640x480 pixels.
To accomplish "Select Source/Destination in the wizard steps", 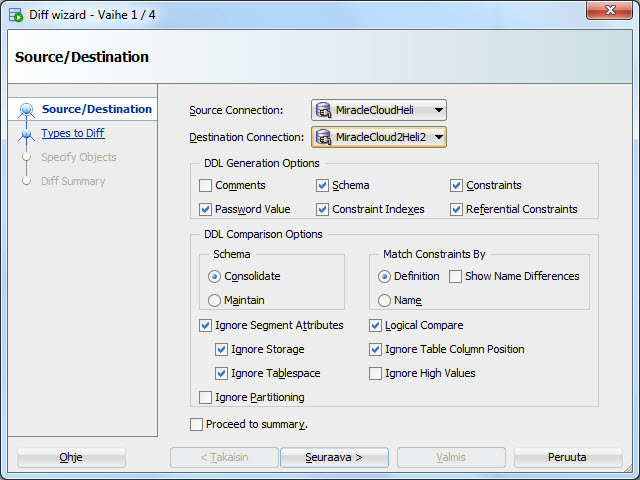I will coord(97,109).
